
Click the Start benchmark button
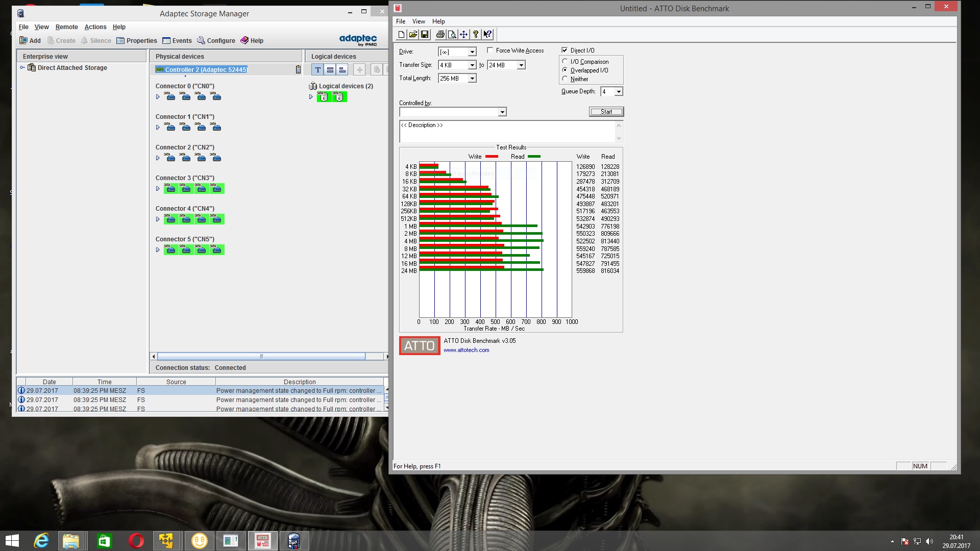tap(606, 112)
